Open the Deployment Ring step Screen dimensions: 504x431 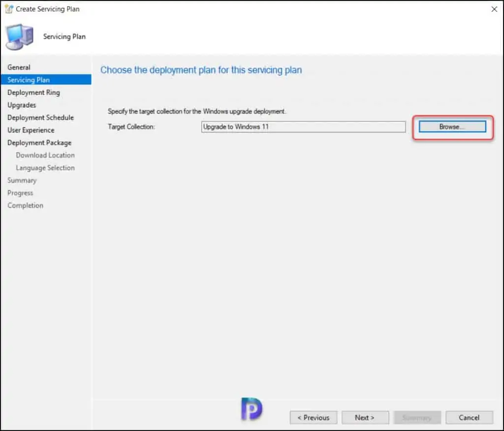[33, 92]
